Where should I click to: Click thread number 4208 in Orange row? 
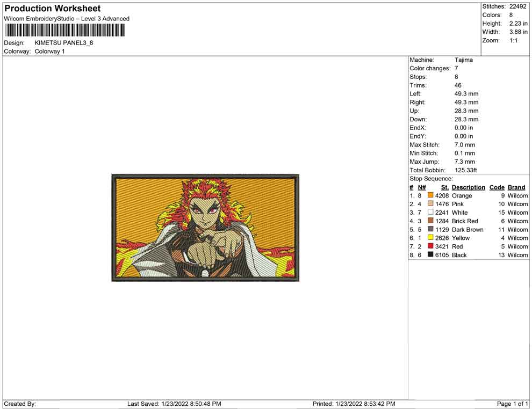coord(442,195)
